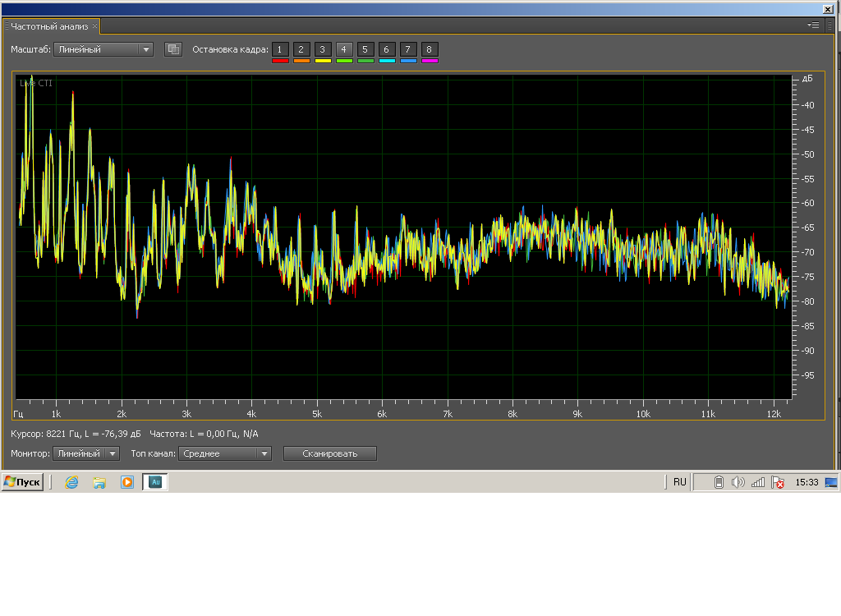Open the Масштаб scale dropdown
841x616 pixels.
coord(103,49)
